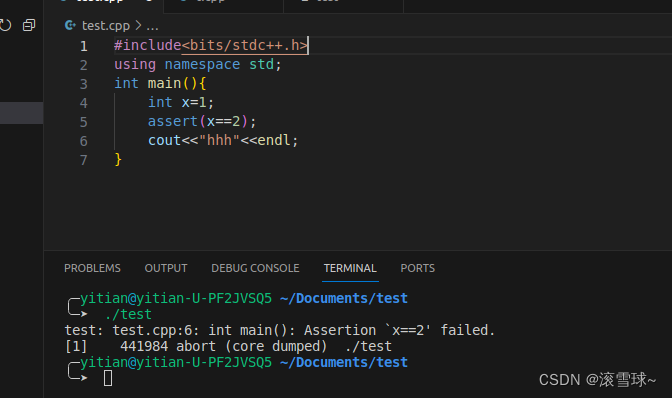Click the cout<<"hhh"<<endl; line
This screenshot has width=672, height=398.
coord(223,141)
